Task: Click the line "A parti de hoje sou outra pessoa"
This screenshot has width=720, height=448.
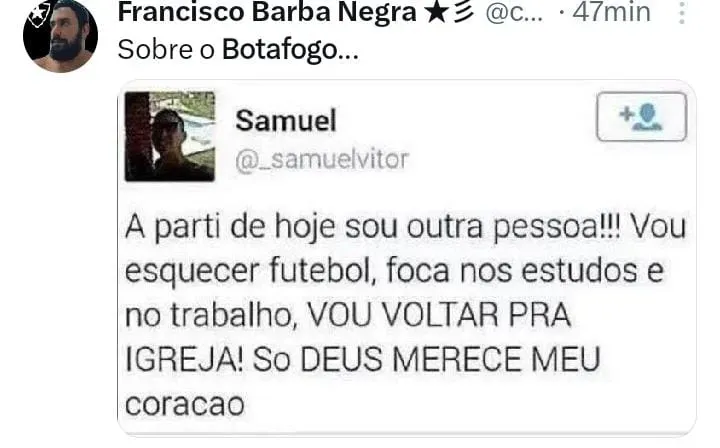Action: pos(373,228)
